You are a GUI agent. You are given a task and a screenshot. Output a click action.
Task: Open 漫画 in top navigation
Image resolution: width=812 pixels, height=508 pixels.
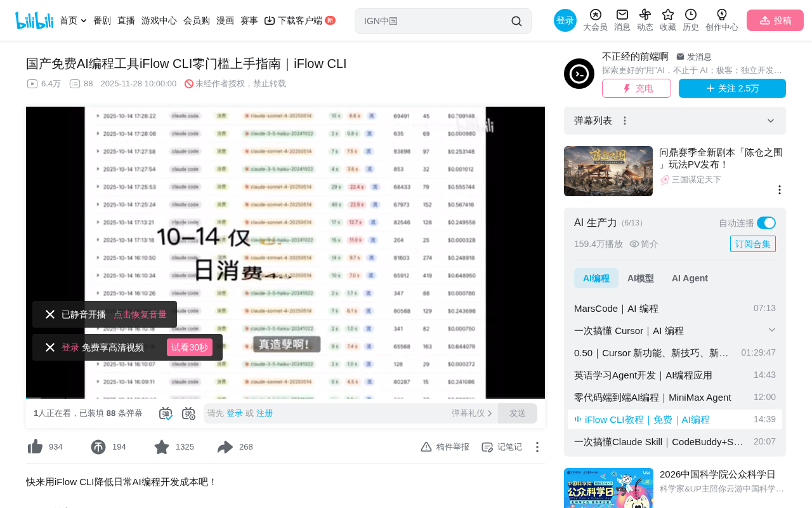pyautogui.click(x=225, y=20)
